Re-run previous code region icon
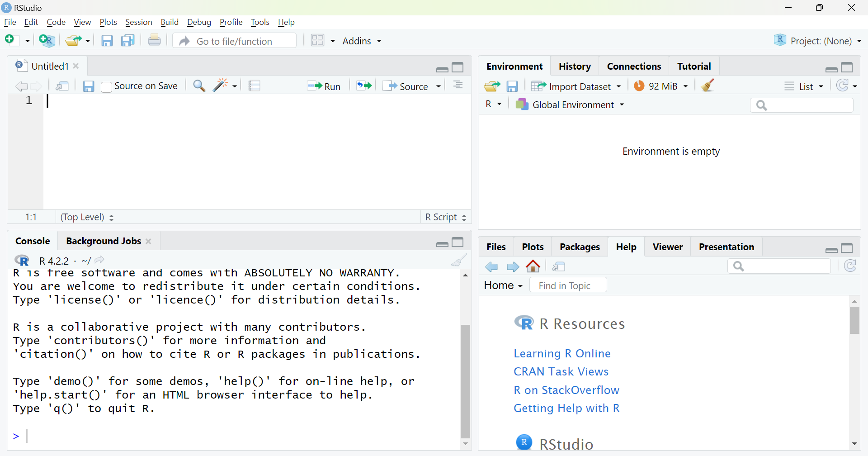868x456 pixels. pyautogui.click(x=364, y=85)
